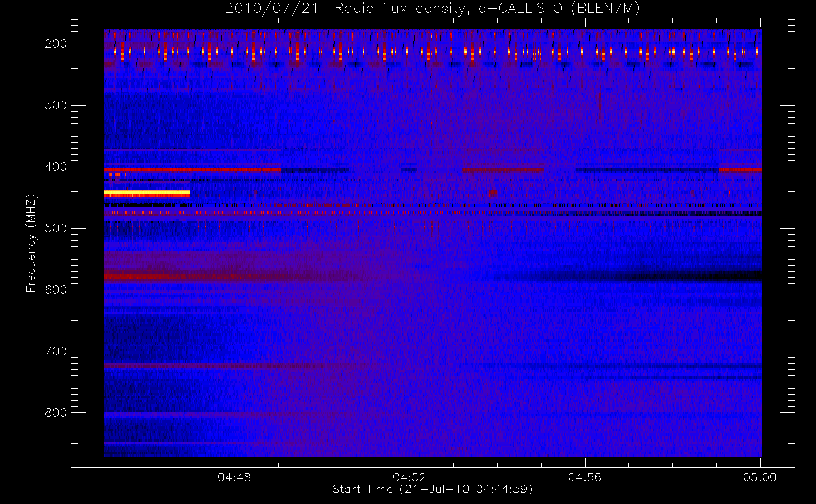The width and height of the screenshot is (816, 504).
Task: Click the 05:00 time tick label
Action: [760, 477]
